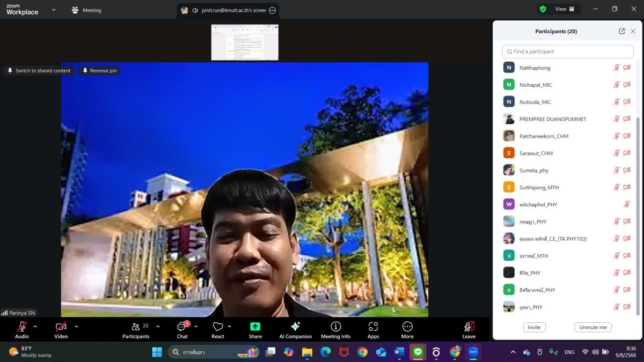Select participant Sarawut_CHM
The width and height of the screenshot is (644, 362).
568,153
